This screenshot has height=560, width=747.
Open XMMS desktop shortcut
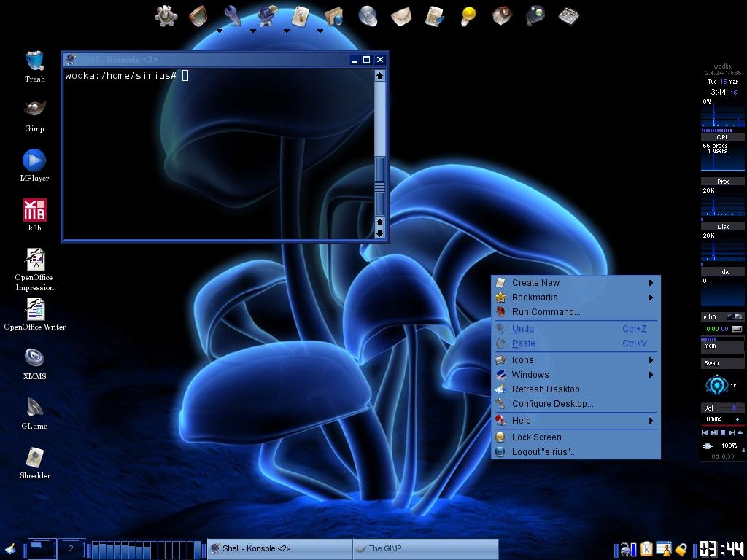34,358
